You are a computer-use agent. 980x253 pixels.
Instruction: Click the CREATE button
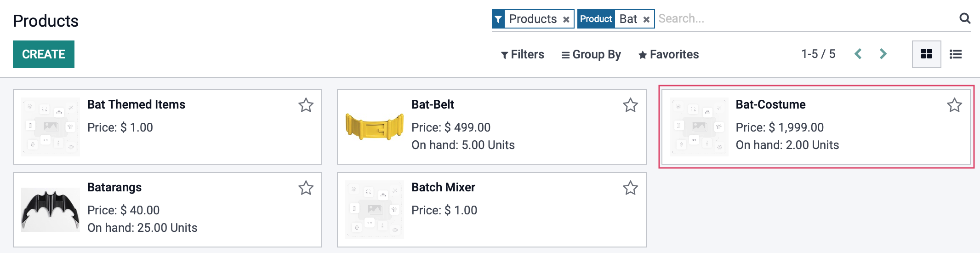[44, 54]
